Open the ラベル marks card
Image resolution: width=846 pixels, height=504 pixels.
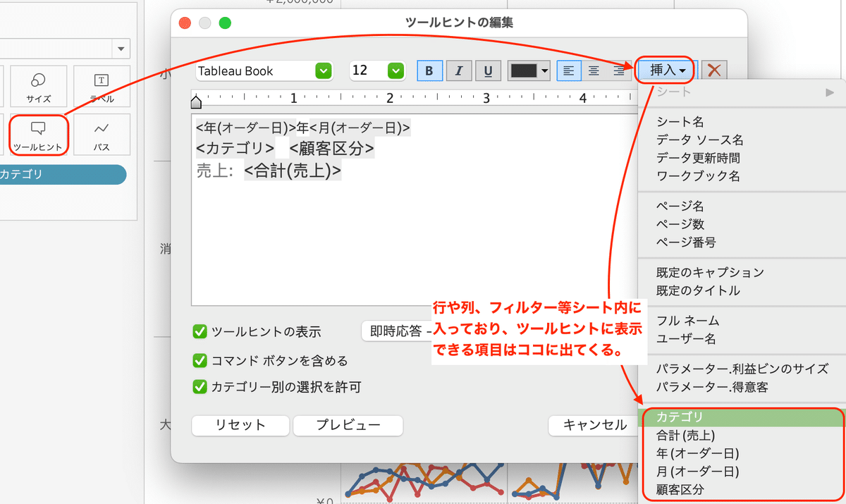(x=102, y=86)
